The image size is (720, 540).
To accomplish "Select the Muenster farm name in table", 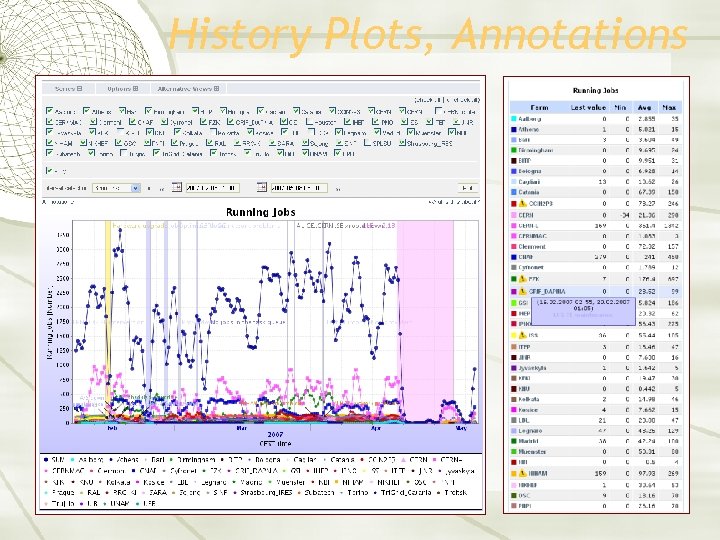I will 530,451.
